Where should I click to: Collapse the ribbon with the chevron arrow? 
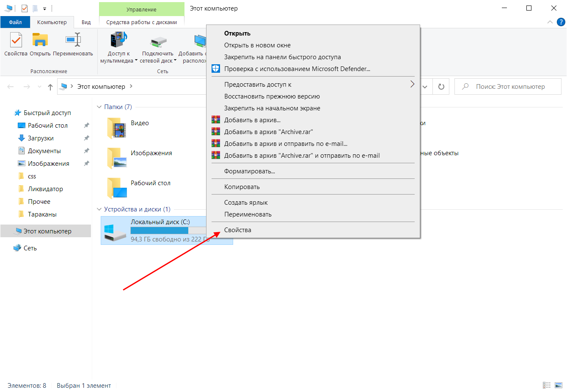(x=550, y=22)
